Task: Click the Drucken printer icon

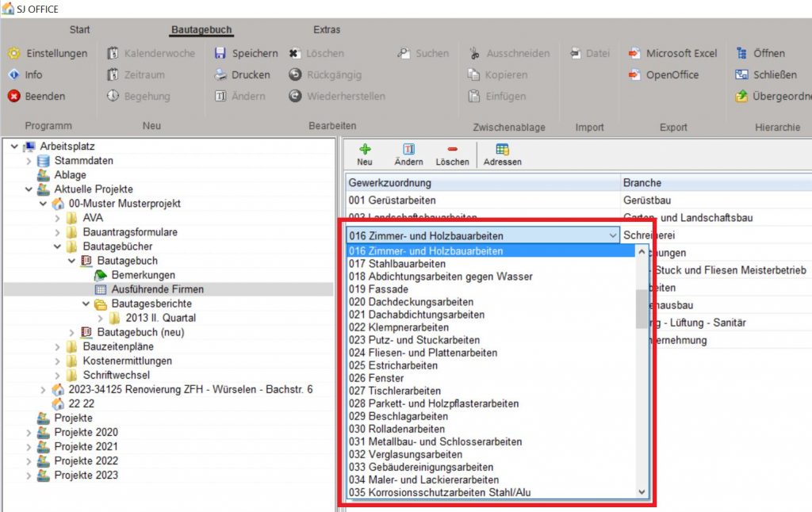Action: tap(220, 75)
